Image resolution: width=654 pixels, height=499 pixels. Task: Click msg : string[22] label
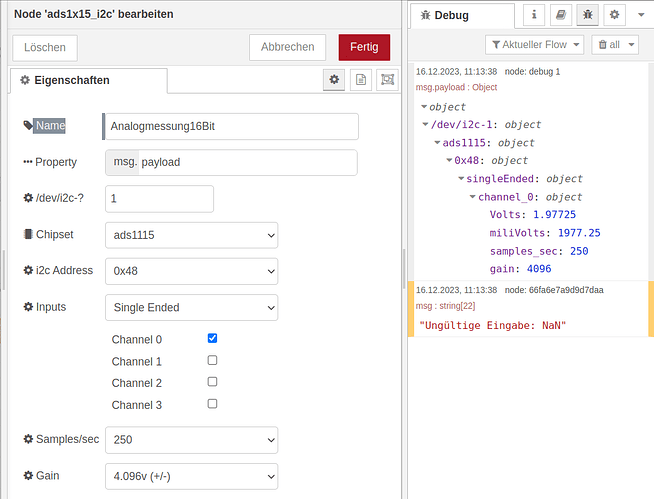point(445,306)
